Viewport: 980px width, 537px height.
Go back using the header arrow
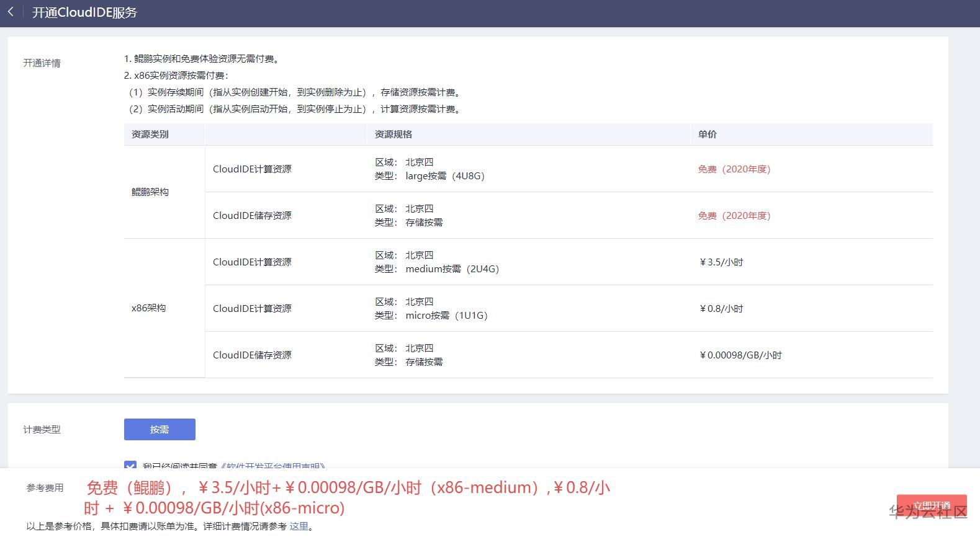pyautogui.click(x=11, y=12)
